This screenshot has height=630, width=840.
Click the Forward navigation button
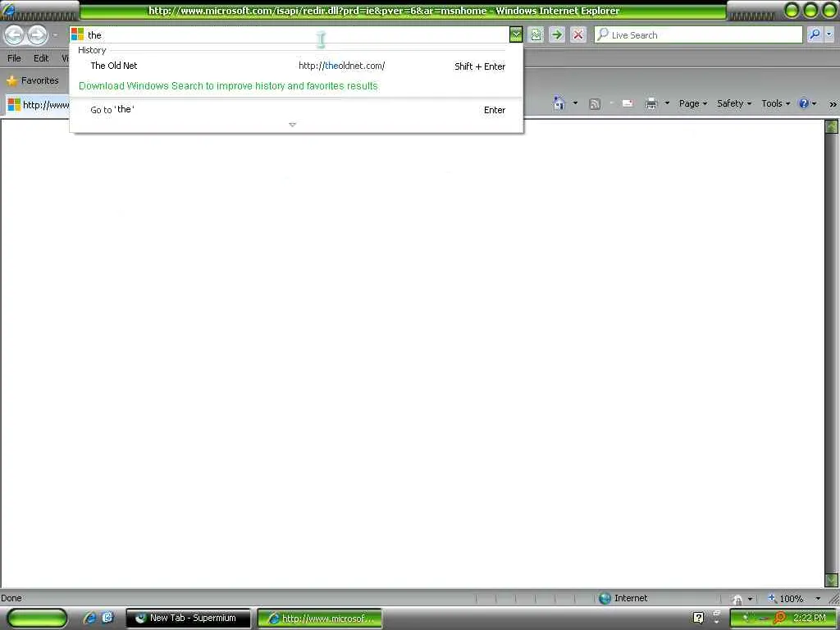point(37,35)
